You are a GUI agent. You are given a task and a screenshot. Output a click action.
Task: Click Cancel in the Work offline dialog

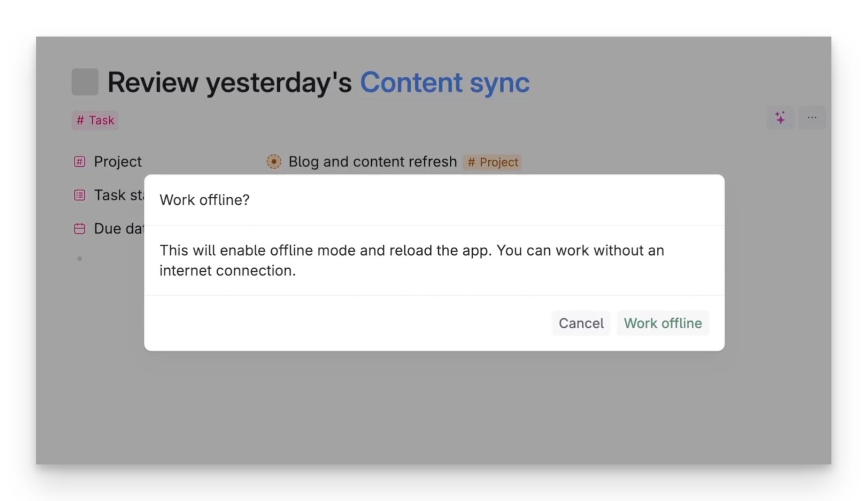[x=581, y=323]
